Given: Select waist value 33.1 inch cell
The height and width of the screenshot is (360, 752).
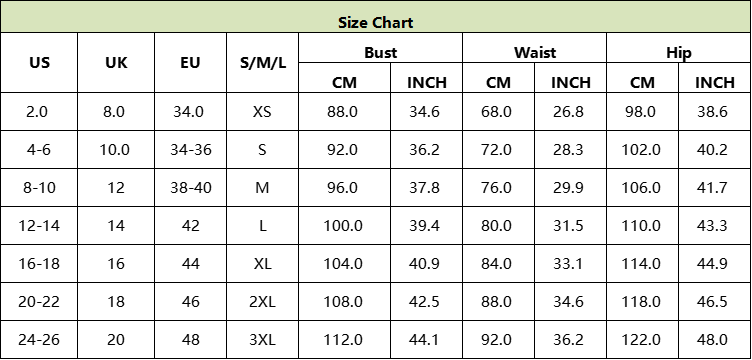Looking at the screenshot, I should pos(570,263).
